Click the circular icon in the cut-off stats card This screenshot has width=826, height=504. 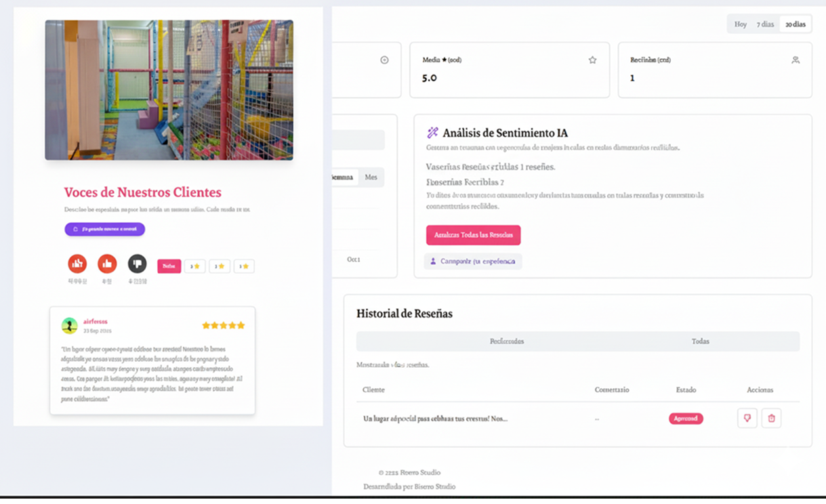(384, 60)
